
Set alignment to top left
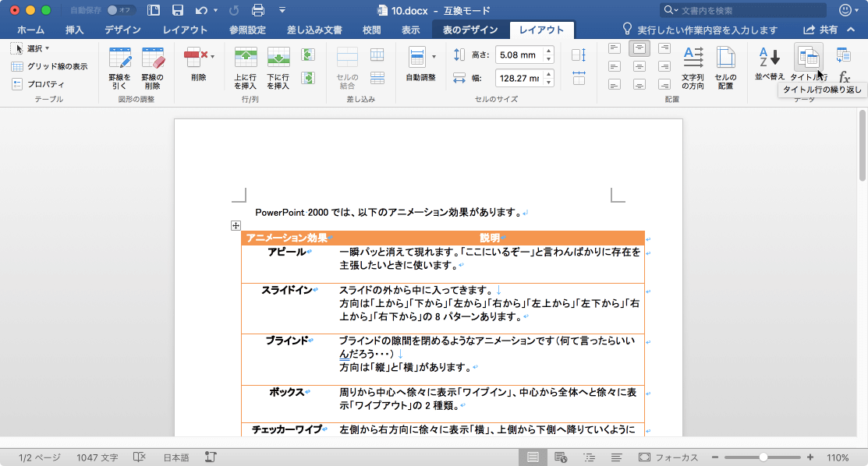click(x=615, y=48)
